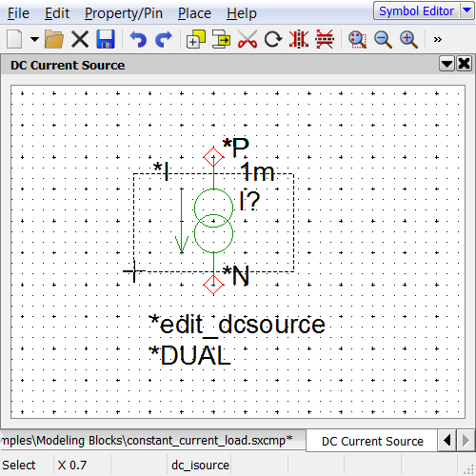Open the Place menu
The height and width of the screenshot is (476, 476).
point(194,13)
